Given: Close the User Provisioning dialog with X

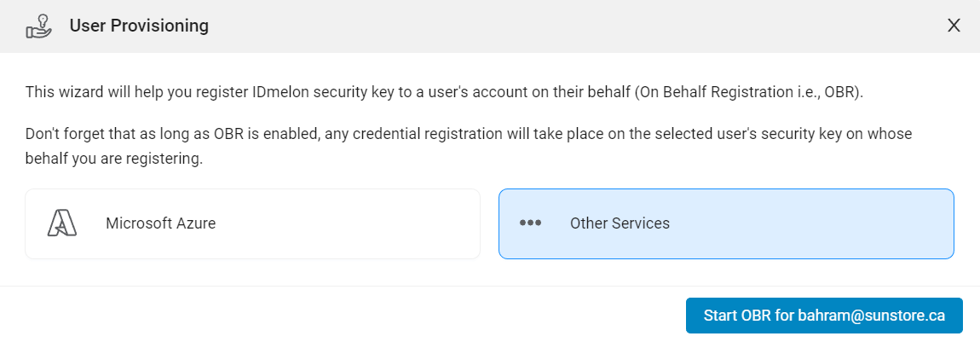Looking at the screenshot, I should [954, 26].
